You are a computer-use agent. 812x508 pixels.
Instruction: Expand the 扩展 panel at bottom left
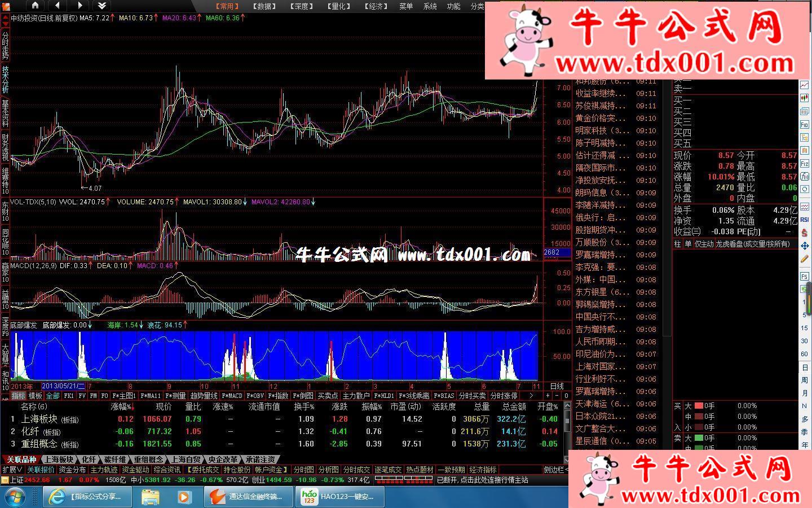(12, 470)
